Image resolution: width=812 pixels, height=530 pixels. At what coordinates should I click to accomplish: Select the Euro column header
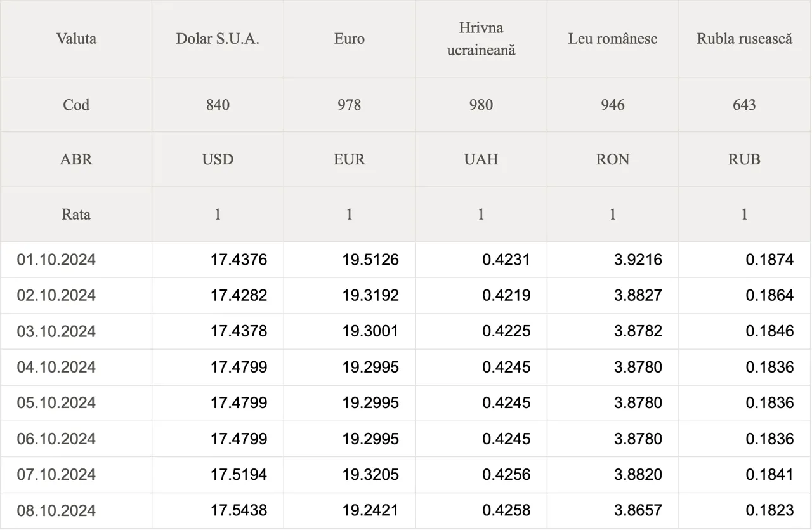click(x=350, y=39)
